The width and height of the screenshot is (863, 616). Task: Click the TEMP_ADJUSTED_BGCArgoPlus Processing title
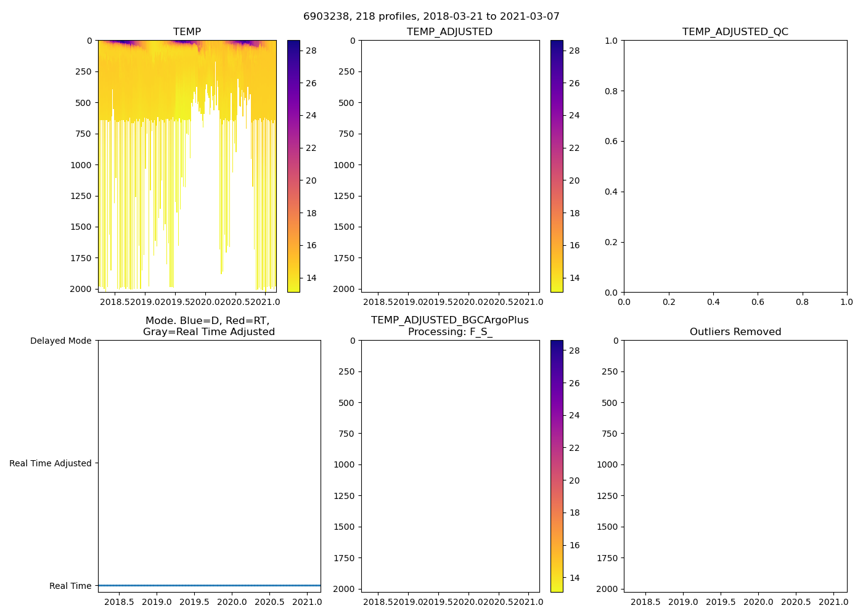click(449, 326)
